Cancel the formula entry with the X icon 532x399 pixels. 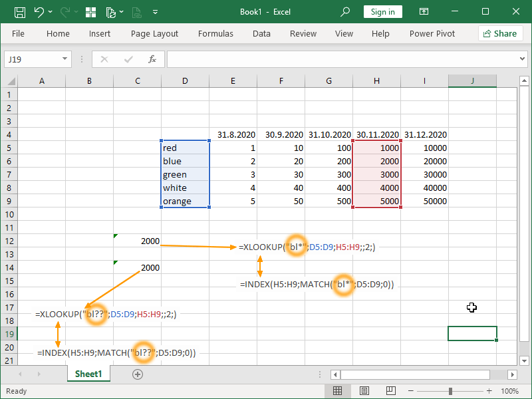(x=104, y=59)
